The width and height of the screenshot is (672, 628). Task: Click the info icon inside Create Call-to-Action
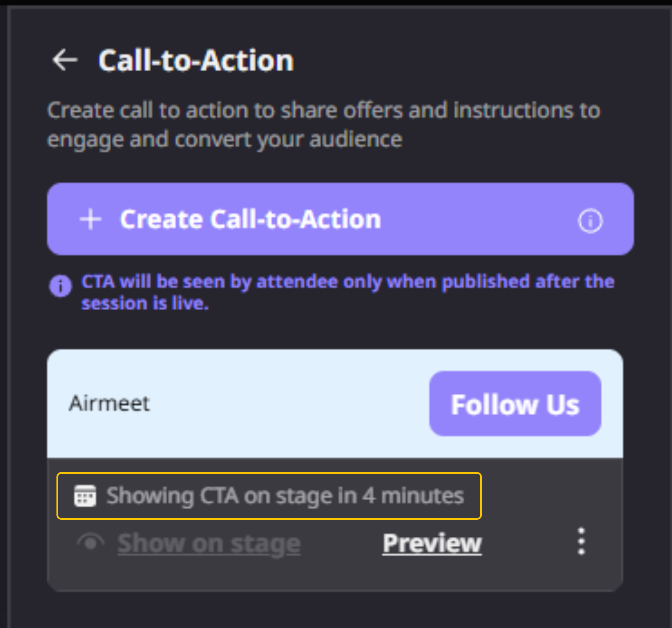pyautogui.click(x=590, y=220)
